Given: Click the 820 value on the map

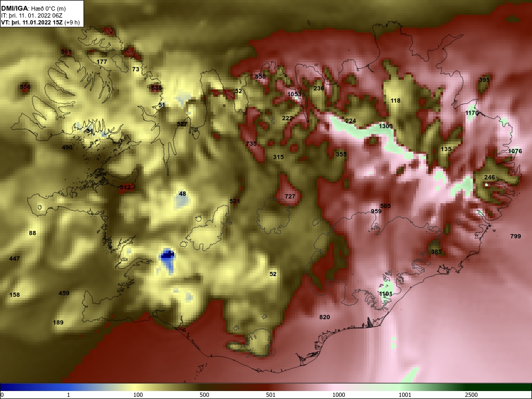Looking at the screenshot, I should [325, 317].
